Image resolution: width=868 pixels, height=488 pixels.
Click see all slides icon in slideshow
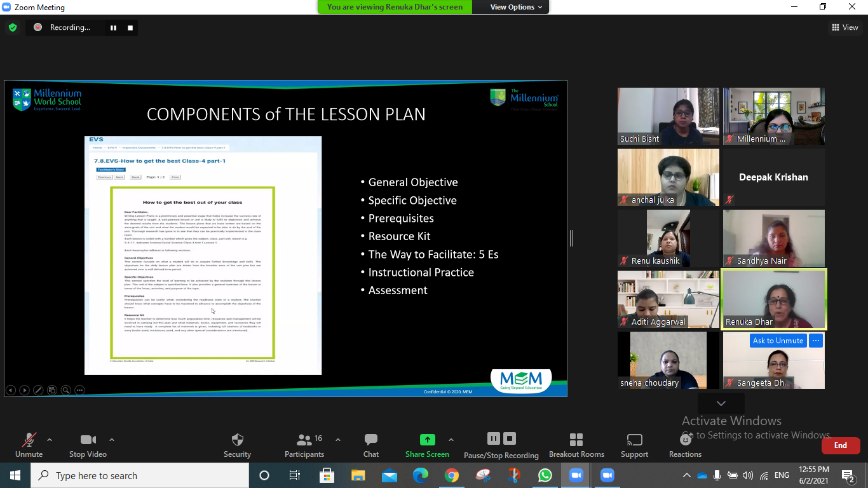tap(52, 390)
